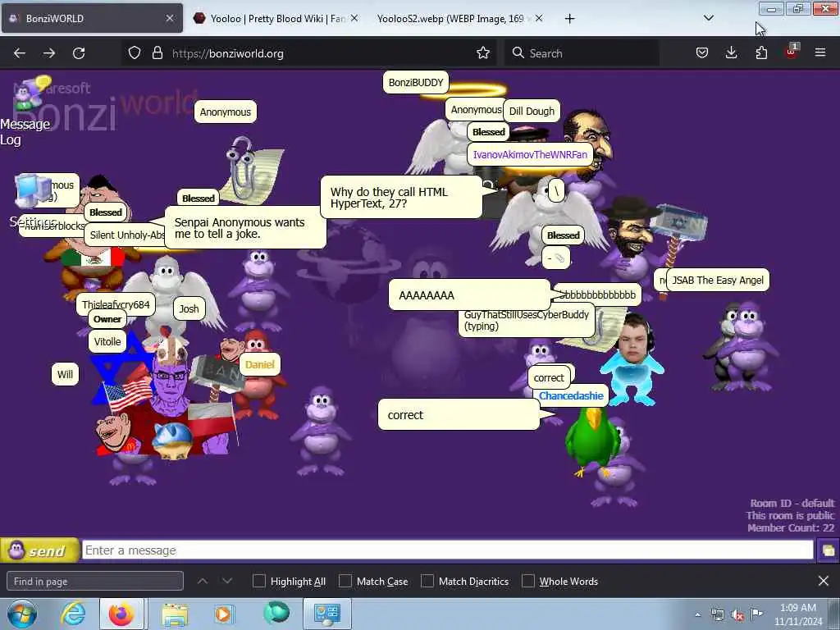Click the IvanovAkimovTheWNRFan name tag
Image resolution: width=840 pixels, height=630 pixels.
530,154
